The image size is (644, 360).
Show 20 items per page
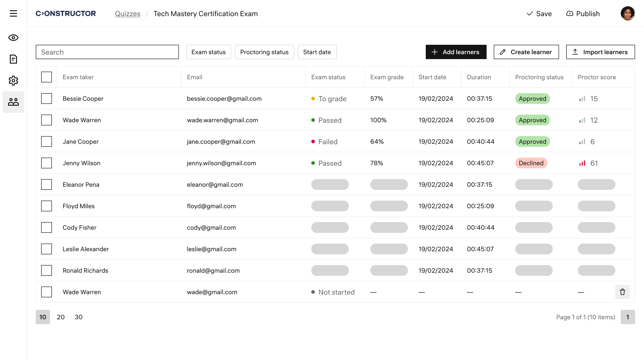pos(61,317)
